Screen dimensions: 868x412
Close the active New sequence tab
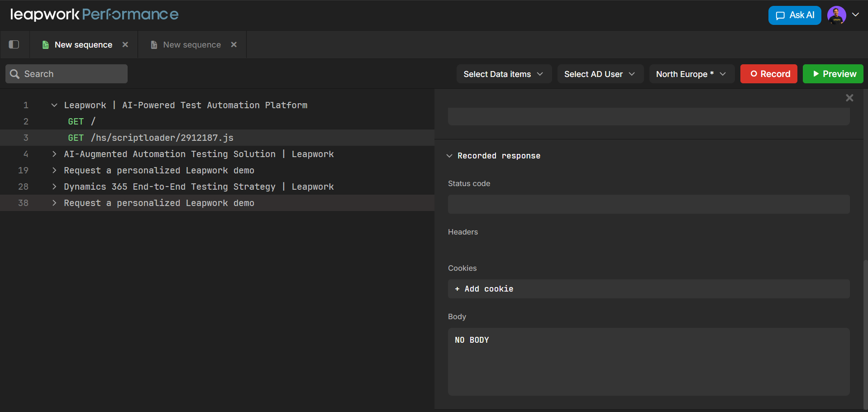125,44
